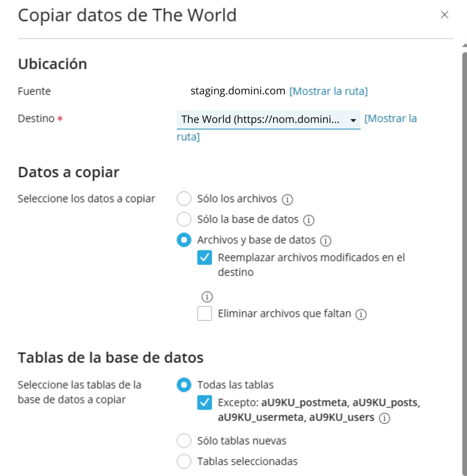This screenshot has height=476, width=467.
Task: Select Archivos y base de datos radio button
Action: [184, 240]
